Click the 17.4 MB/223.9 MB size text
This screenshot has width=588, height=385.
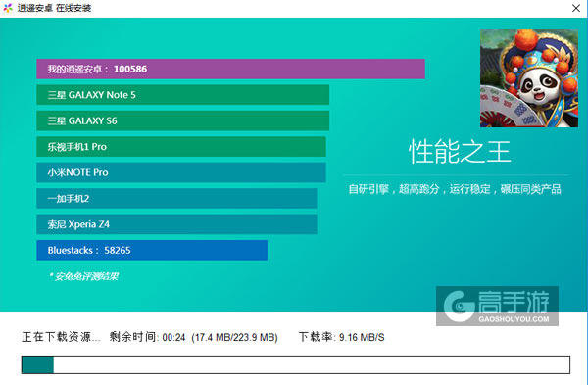coord(235,338)
